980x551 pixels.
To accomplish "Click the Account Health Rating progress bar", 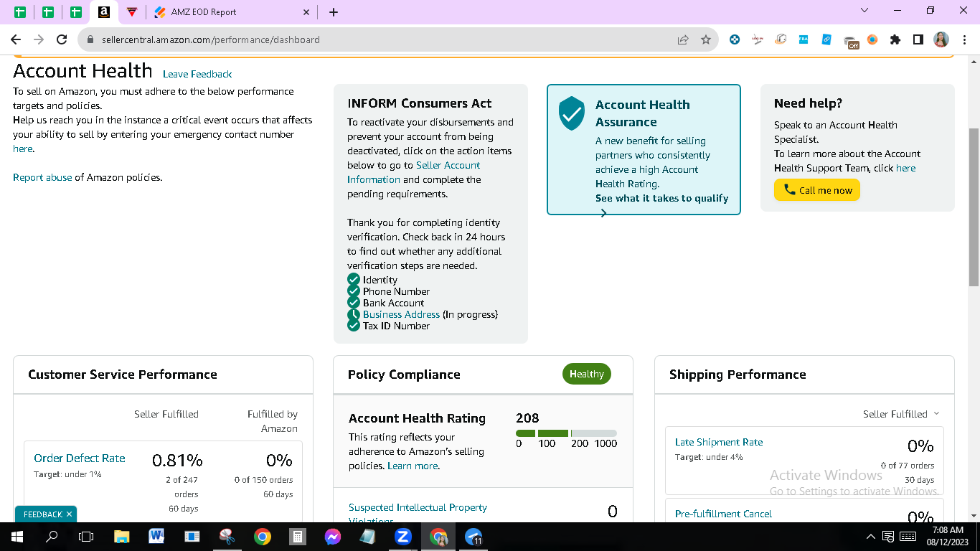I will pyautogui.click(x=566, y=433).
